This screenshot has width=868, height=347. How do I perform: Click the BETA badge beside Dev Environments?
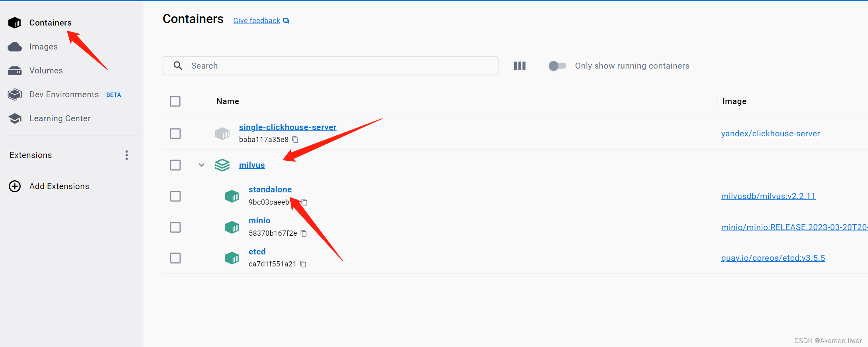click(114, 95)
